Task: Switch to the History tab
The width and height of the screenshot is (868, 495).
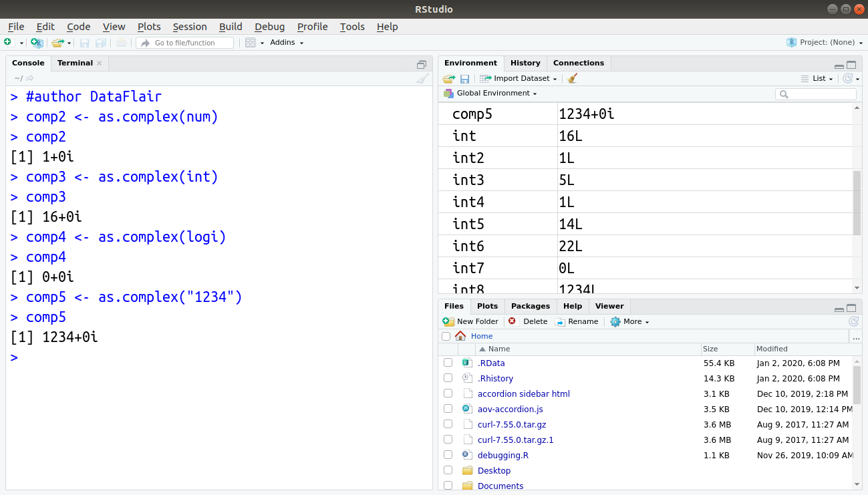Action: click(525, 63)
